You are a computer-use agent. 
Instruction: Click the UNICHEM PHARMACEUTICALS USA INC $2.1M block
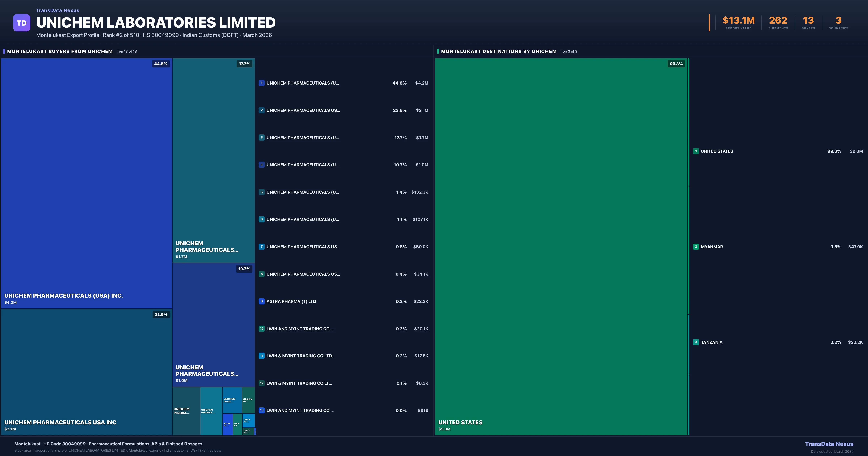pyautogui.click(x=86, y=371)
